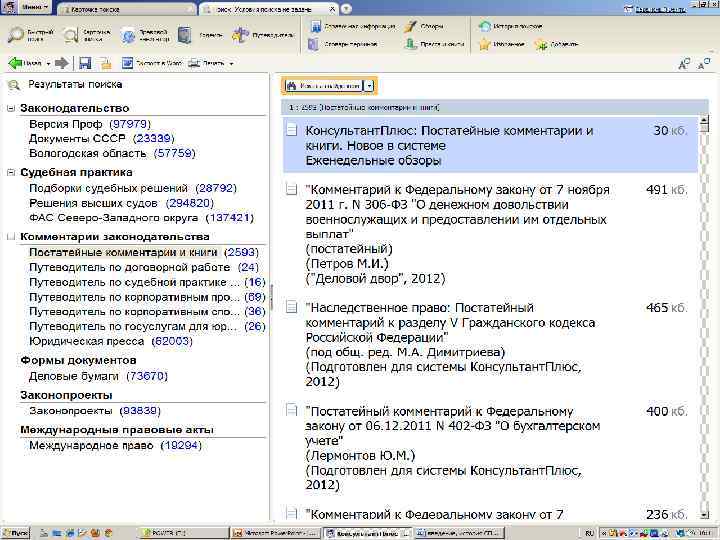Viewport: 720px width, 540px height.
Task: Select Подборки судебных решений (28792)
Action: 133,188
